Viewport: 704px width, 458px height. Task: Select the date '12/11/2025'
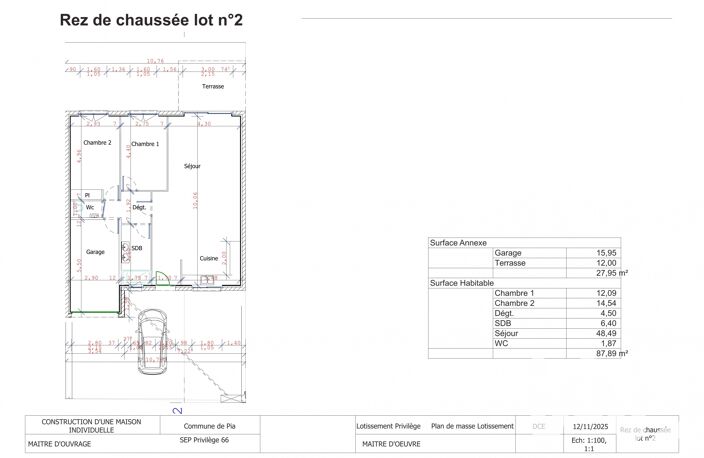590,427
